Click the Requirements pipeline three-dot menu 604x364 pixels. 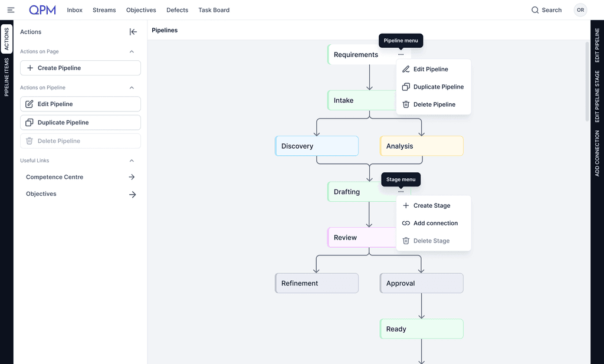tap(401, 55)
